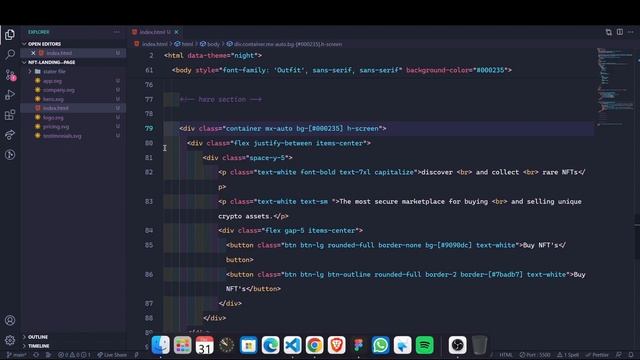Open the Live Share activity bar icon
This screenshot has width=640, height=360.
pyautogui.click(x=10, y=135)
